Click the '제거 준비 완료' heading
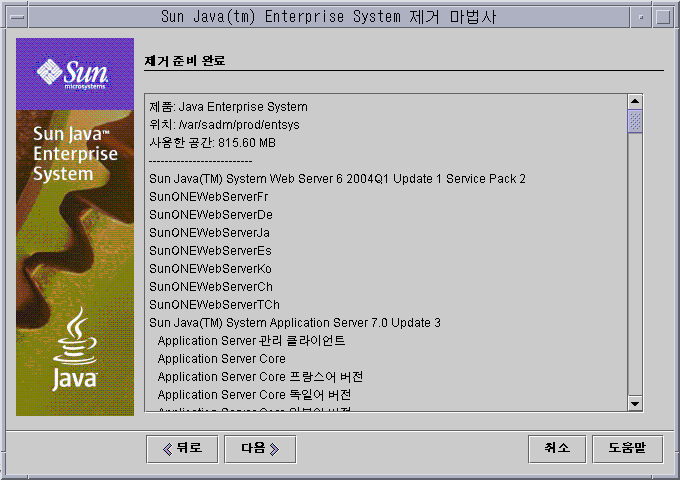The width and height of the screenshot is (680, 480). (x=185, y=61)
